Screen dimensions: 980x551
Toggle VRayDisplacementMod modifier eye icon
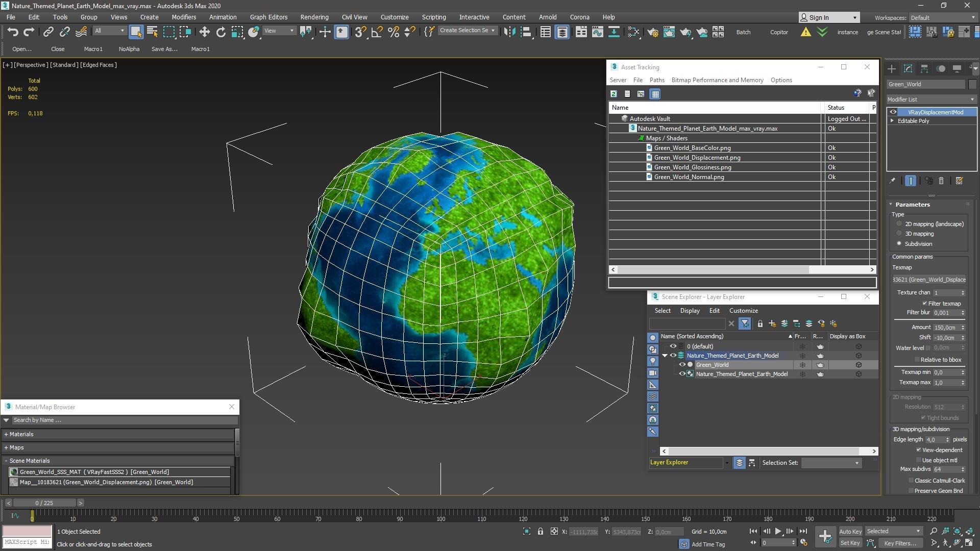pyautogui.click(x=893, y=112)
